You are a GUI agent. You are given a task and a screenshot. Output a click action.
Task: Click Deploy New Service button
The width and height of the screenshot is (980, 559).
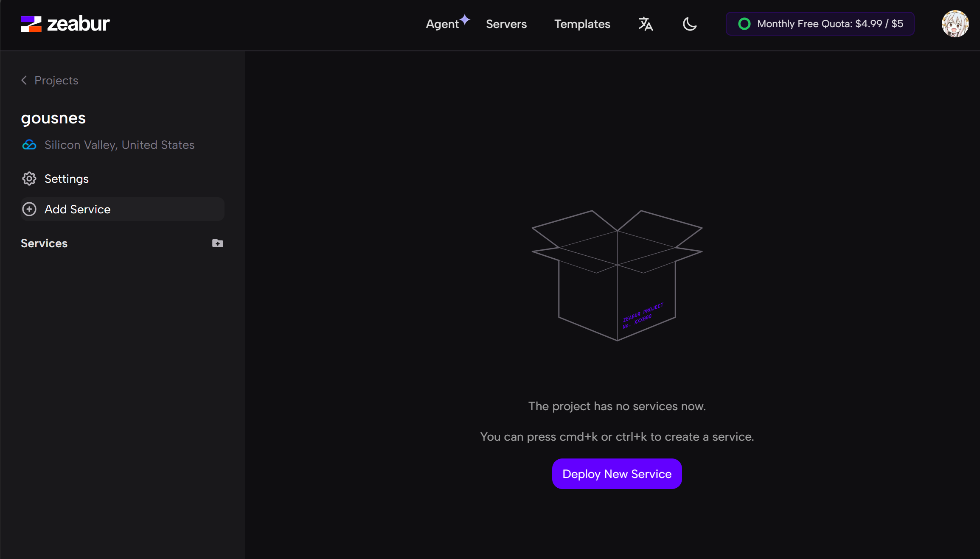tap(617, 474)
